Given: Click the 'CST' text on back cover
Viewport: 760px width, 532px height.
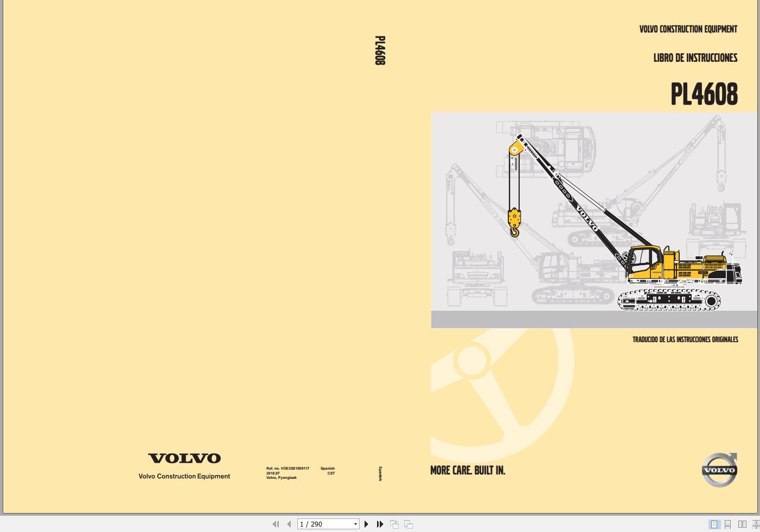Looking at the screenshot, I should tap(331, 473).
